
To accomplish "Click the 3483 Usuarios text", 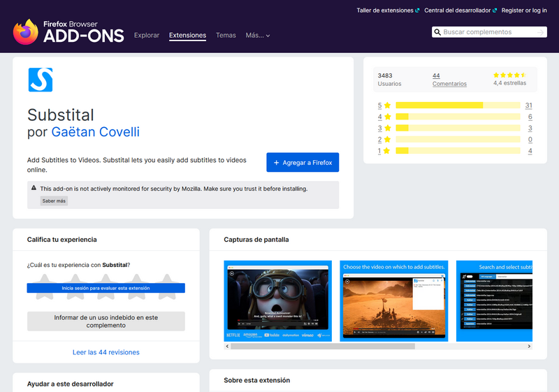I will pos(389,80).
